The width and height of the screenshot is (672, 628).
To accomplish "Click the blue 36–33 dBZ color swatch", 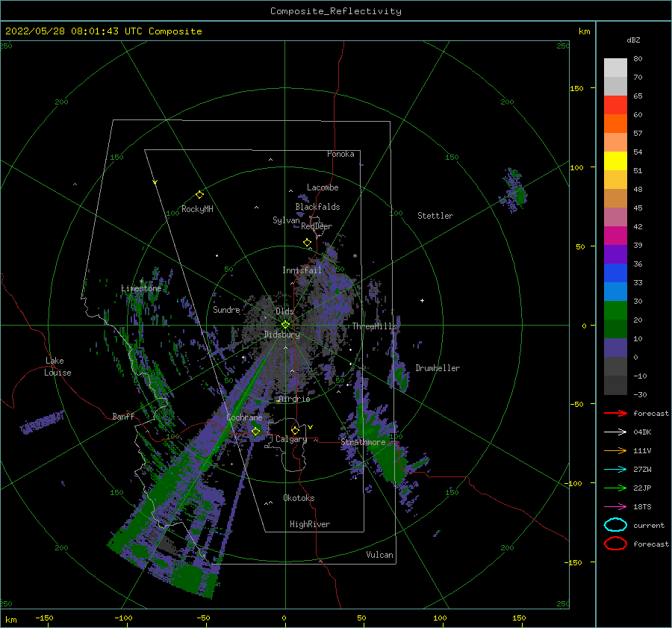I will click(615, 273).
